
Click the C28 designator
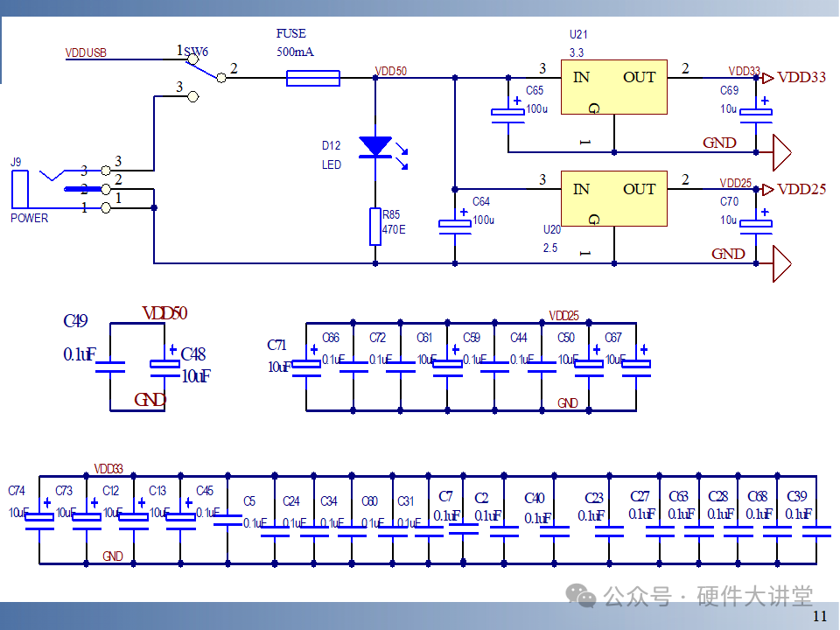[x=717, y=497]
